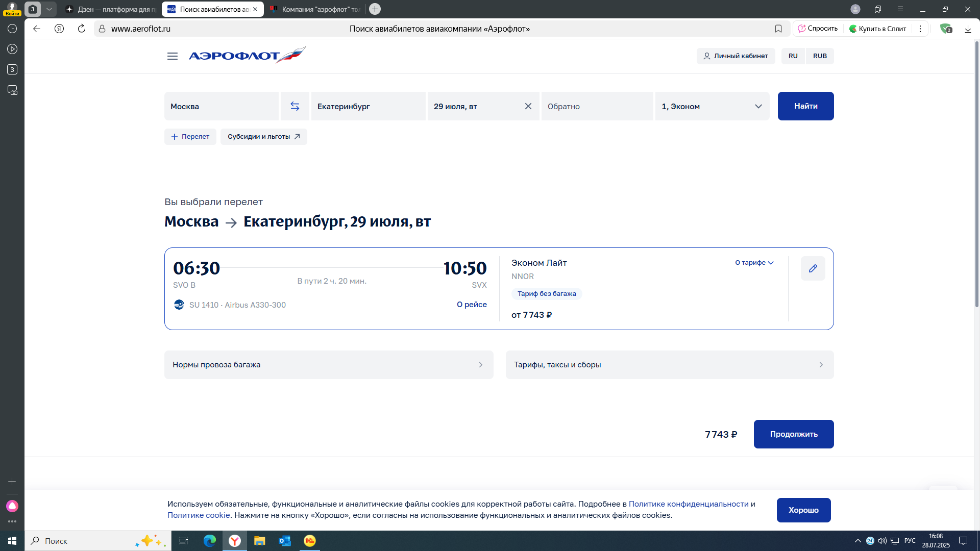Open the browser profile avatar
980x551 pixels.
(855, 9)
